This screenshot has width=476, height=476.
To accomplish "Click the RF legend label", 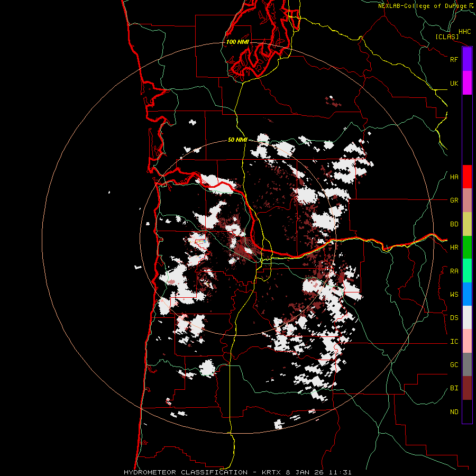I will tap(454, 59).
